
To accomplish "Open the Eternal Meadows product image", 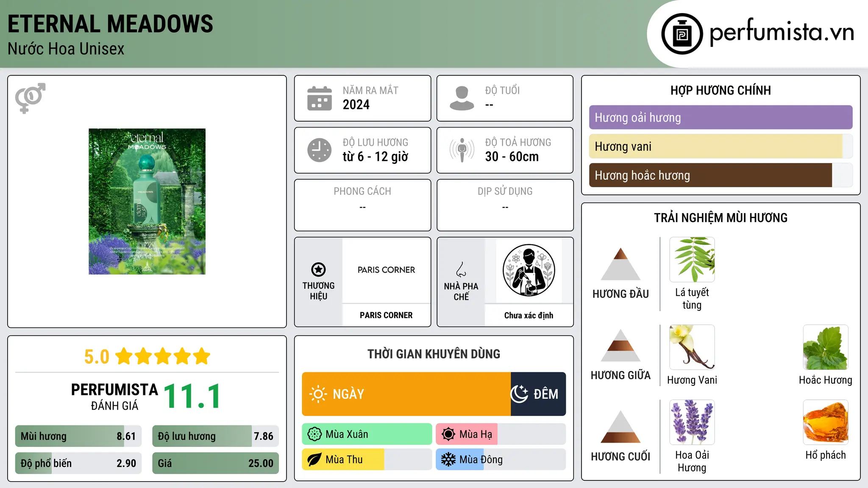I will tap(147, 202).
